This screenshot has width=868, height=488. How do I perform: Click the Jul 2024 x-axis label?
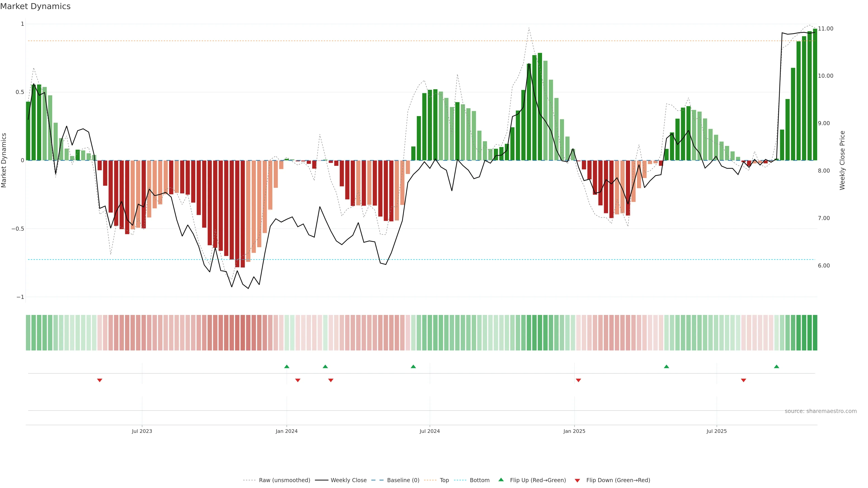pyautogui.click(x=429, y=431)
